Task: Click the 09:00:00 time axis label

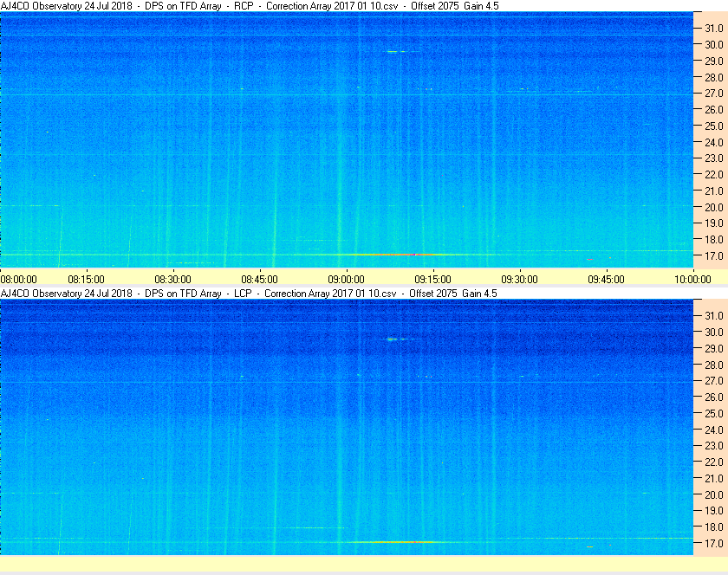Action: [x=347, y=280]
